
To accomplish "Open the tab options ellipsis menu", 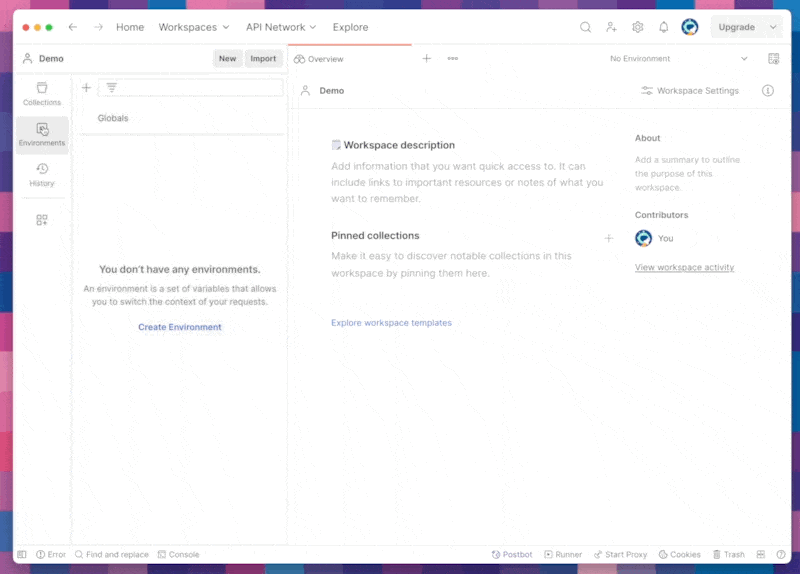I will coord(453,59).
